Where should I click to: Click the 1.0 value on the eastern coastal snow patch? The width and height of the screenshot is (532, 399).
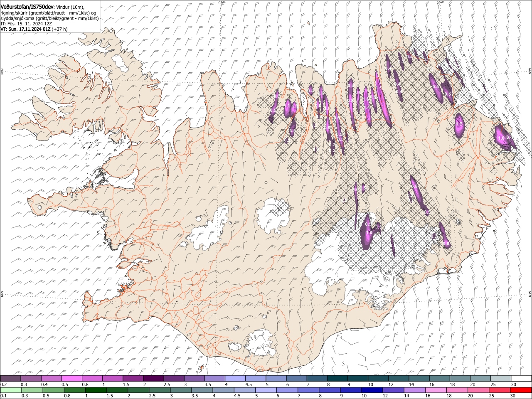click(x=501, y=138)
